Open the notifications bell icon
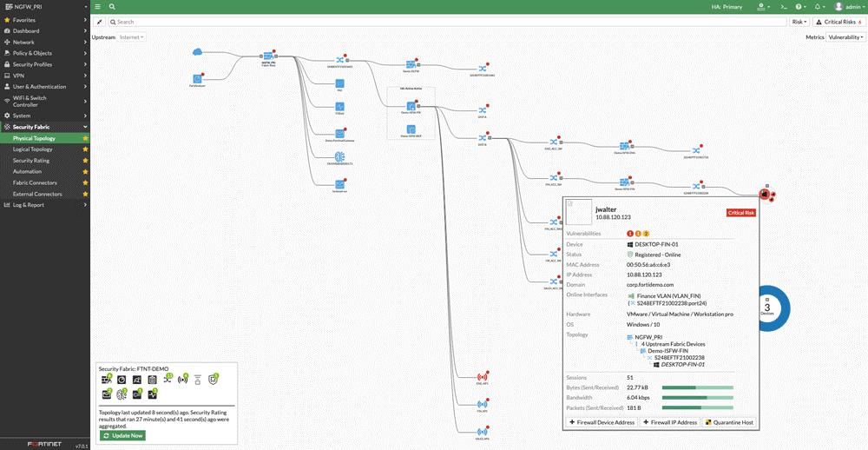868x450 pixels. tap(819, 7)
